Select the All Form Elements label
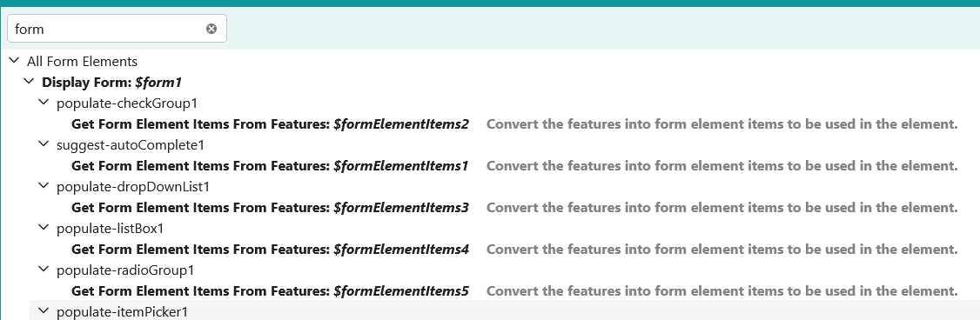The image size is (980, 320). click(82, 61)
